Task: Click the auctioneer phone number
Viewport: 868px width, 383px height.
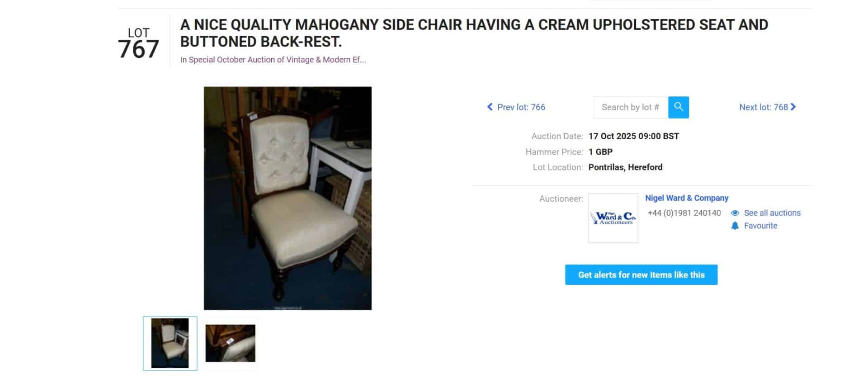Action: click(684, 213)
